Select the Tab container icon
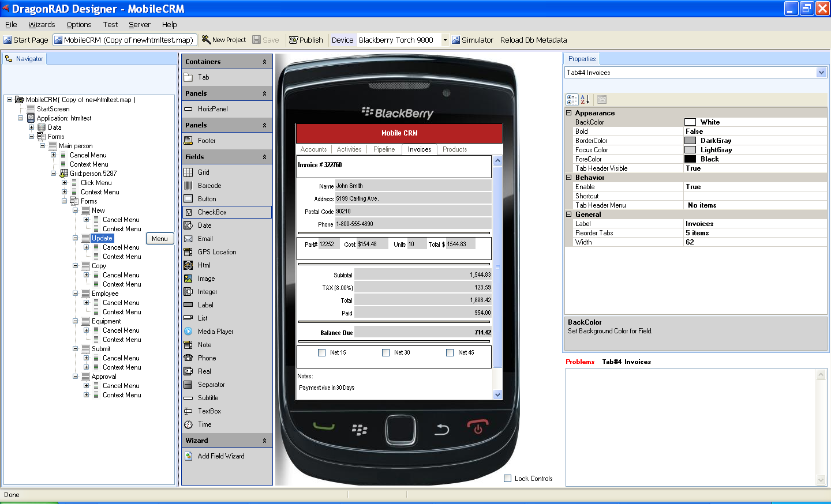831x504 pixels. click(x=188, y=77)
